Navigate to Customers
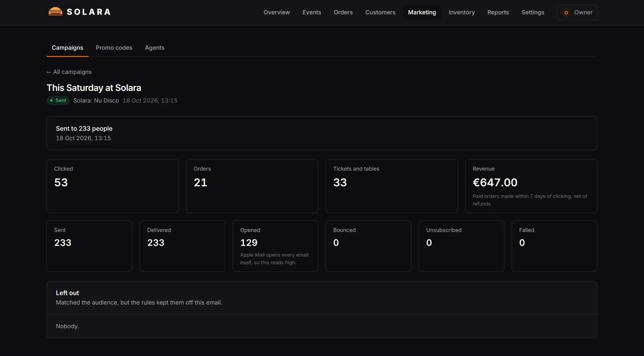The height and width of the screenshot is (356, 644). pyautogui.click(x=380, y=12)
